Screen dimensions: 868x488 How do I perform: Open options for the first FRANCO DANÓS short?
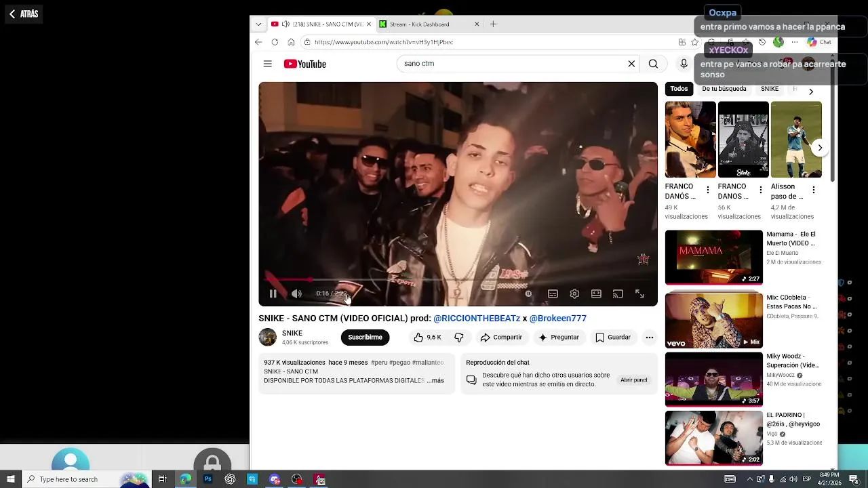pos(708,190)
